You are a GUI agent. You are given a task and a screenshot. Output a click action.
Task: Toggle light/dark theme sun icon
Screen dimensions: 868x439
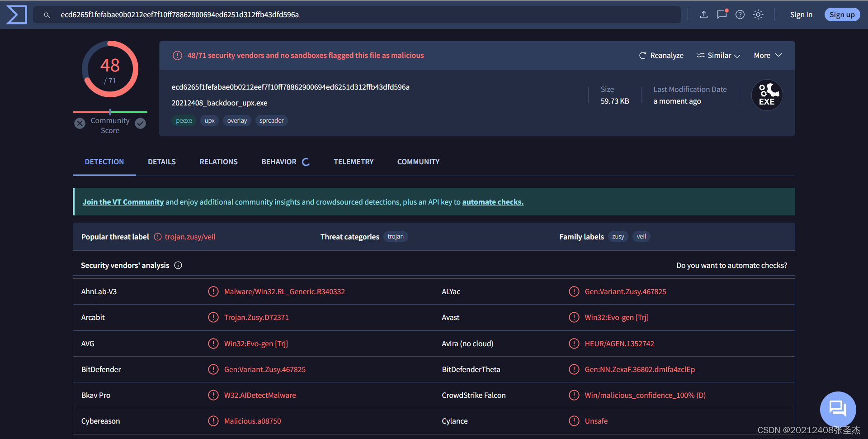(x=758, y=14)
